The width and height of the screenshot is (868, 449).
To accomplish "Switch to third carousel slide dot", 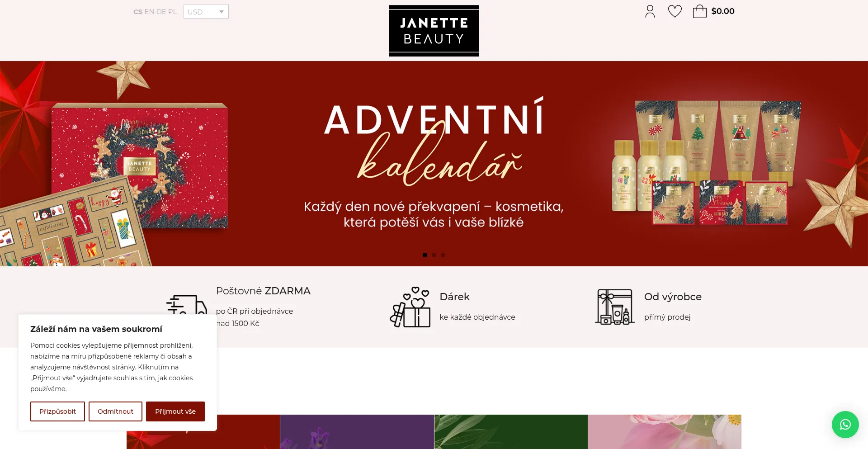I will [x=443, y=255].
